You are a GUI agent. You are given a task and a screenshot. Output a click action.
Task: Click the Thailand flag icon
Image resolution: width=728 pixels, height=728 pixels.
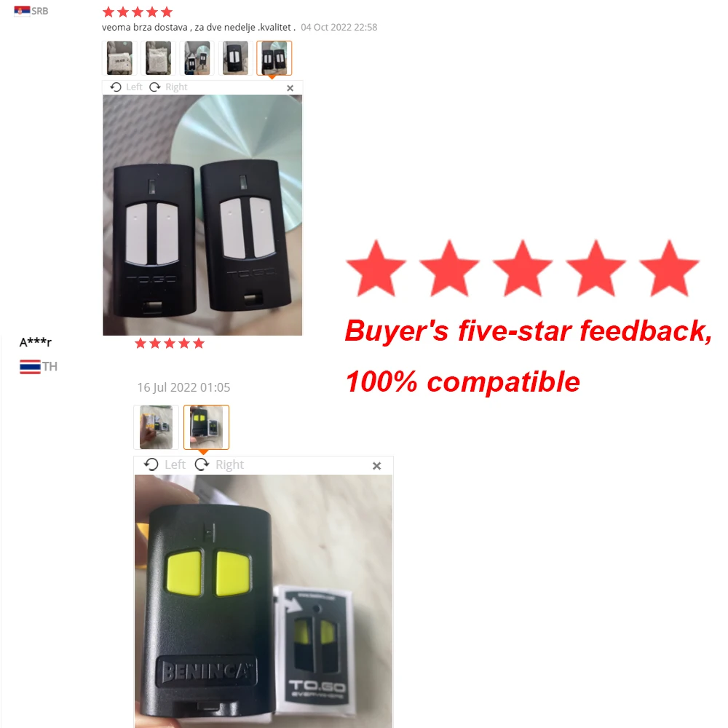pos(30,367)
